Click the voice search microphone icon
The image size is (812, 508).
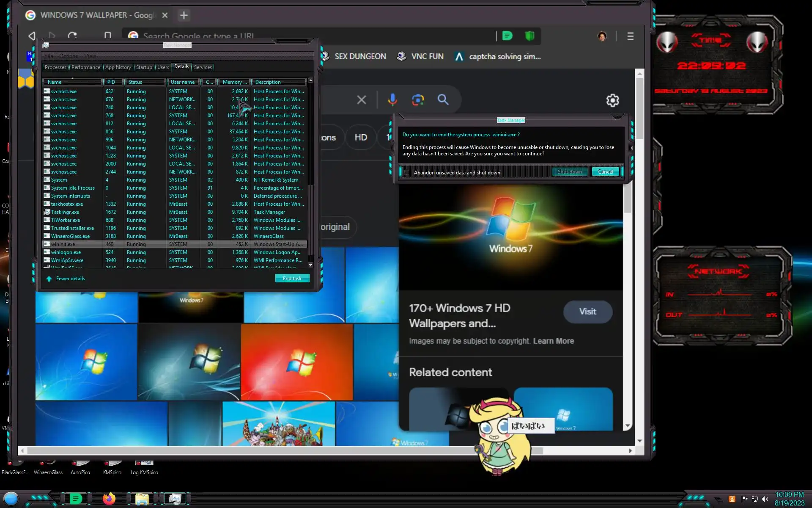click(x=392, y=100)
